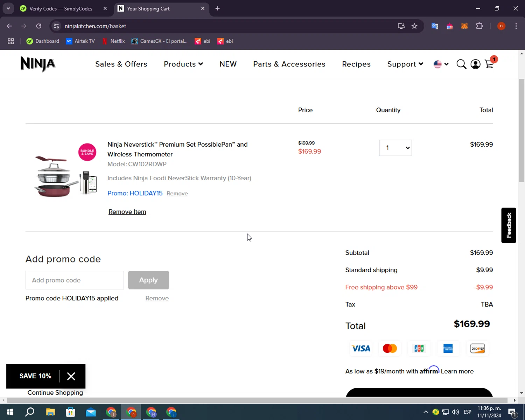Open the GamesGX bookmark
This screenshot has height=420, width=525.
click(x=160, y=41)
